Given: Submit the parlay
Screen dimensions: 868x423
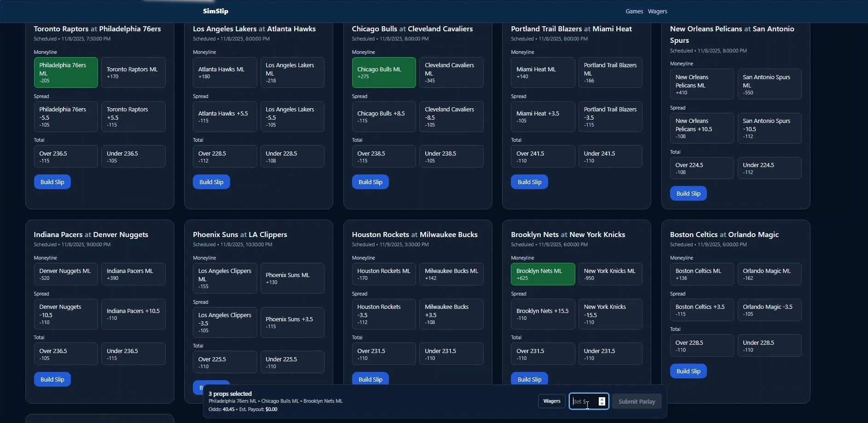Looking at the screenshot, I should click(x=637, y=401).
